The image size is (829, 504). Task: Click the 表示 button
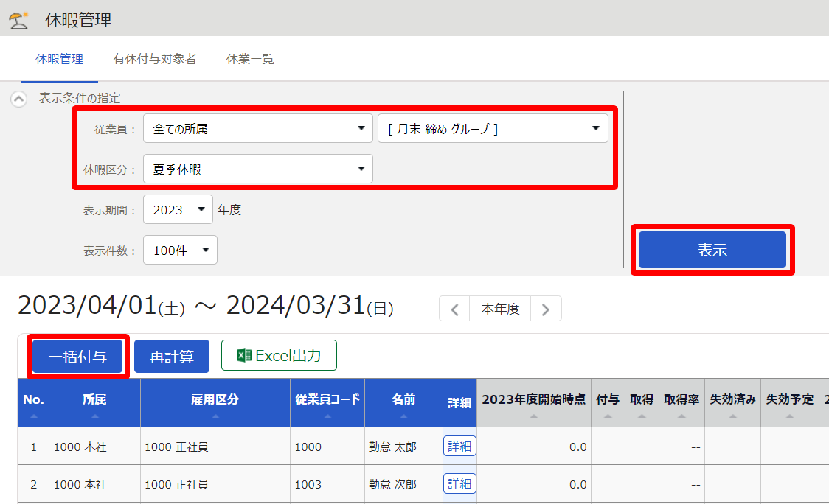[x=712, y=250]
